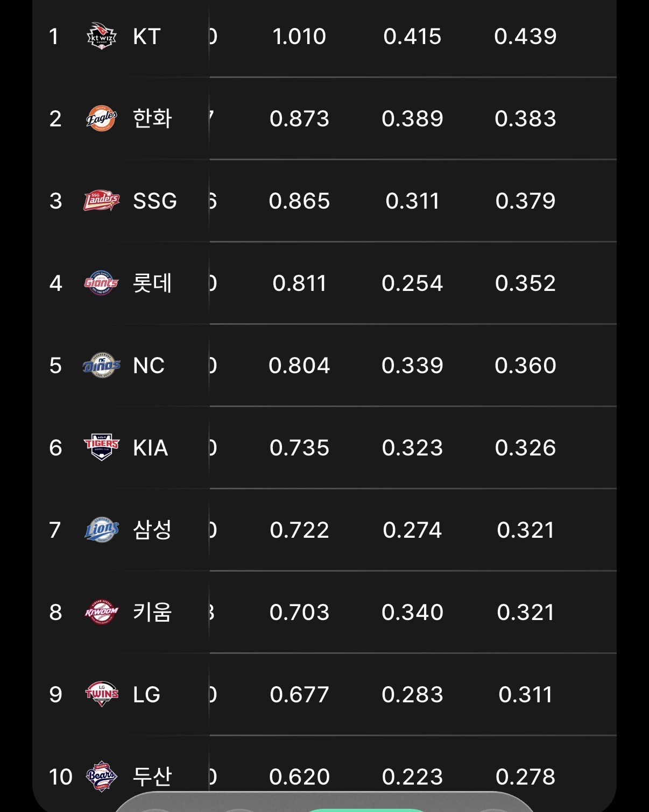Select the 0.311 value in LG row

click(525, 695)
